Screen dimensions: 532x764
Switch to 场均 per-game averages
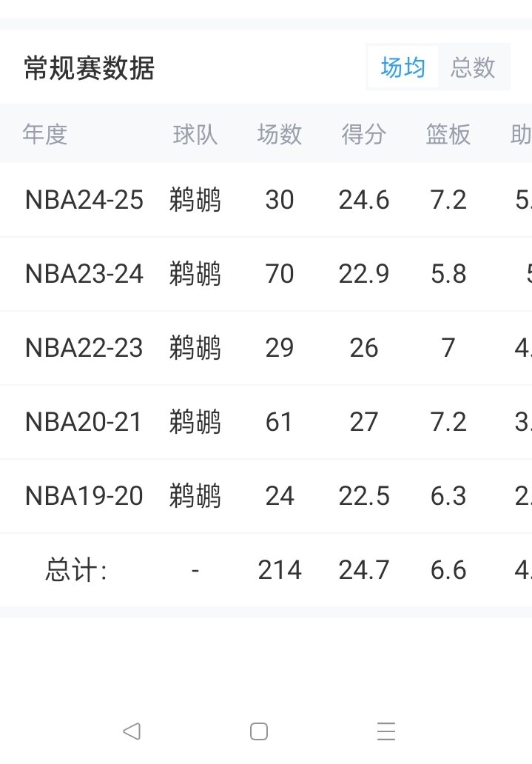(x=403, y=68)
